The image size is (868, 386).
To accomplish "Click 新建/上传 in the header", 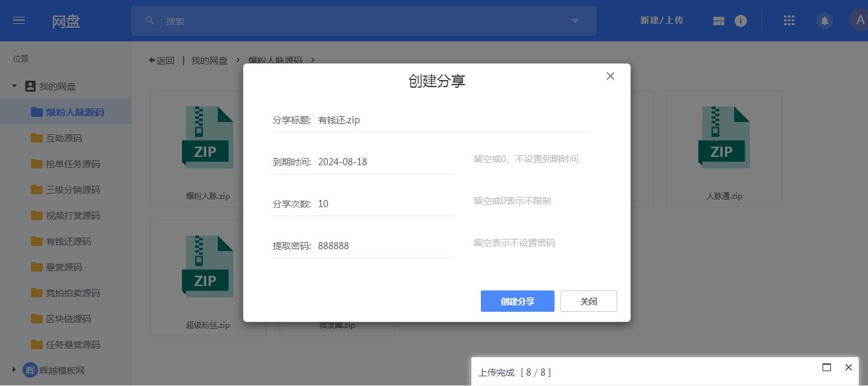I will pyautogui.click(x=661, y=21).
